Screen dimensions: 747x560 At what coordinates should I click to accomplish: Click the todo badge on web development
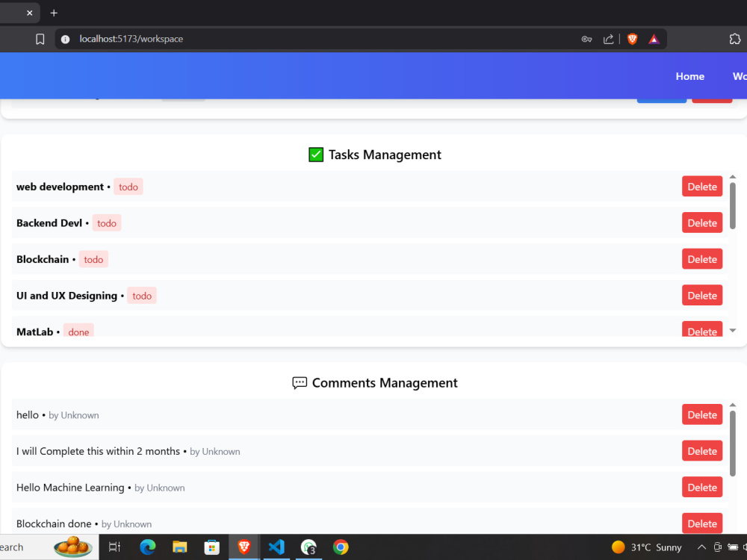pyautogui.click(x=128, y=187)
